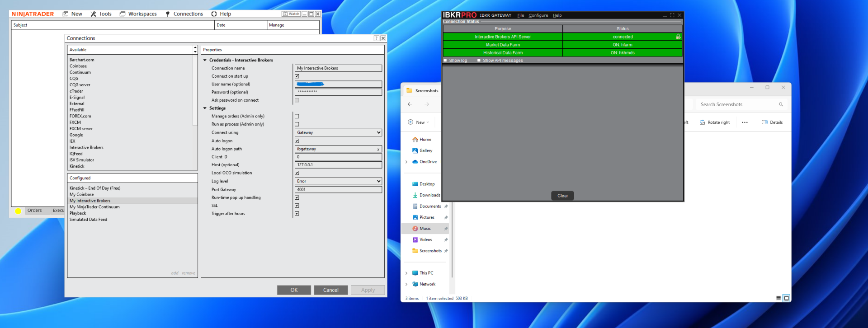Open Documents in the explorer sidebar

tap(426, 206)
